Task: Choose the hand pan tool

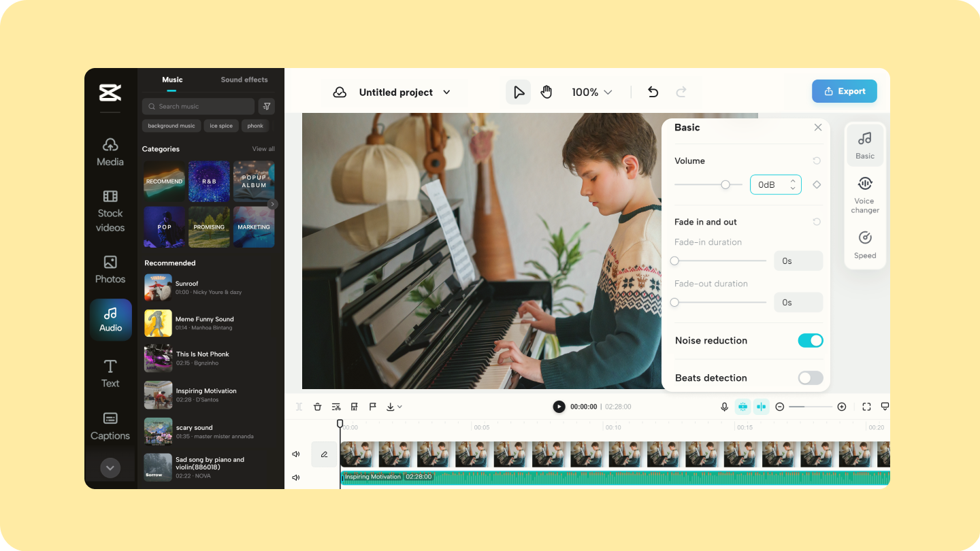Action: tap(546, 92)
